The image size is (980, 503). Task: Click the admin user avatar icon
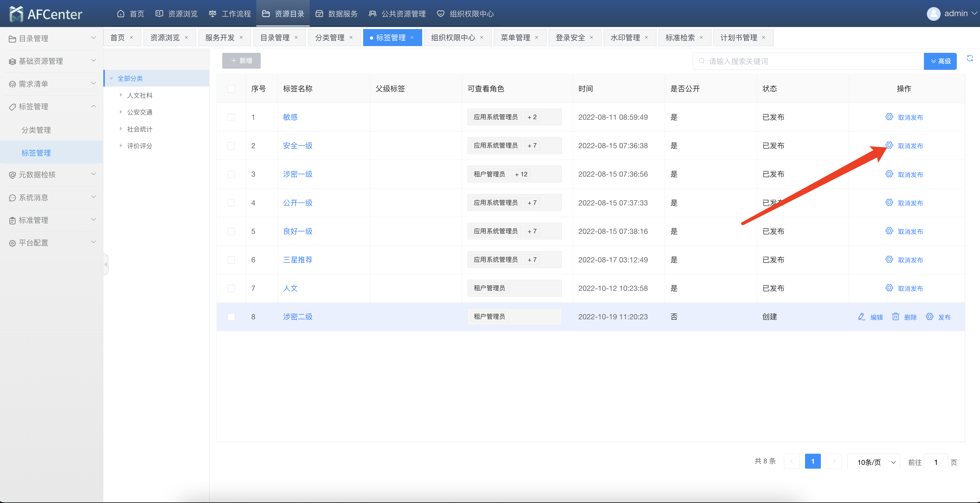pos(933,14)
